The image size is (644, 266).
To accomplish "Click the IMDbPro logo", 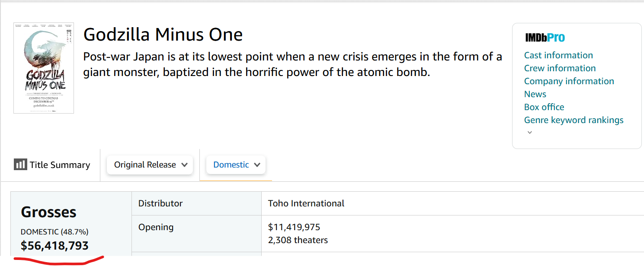I will [545, 38].
